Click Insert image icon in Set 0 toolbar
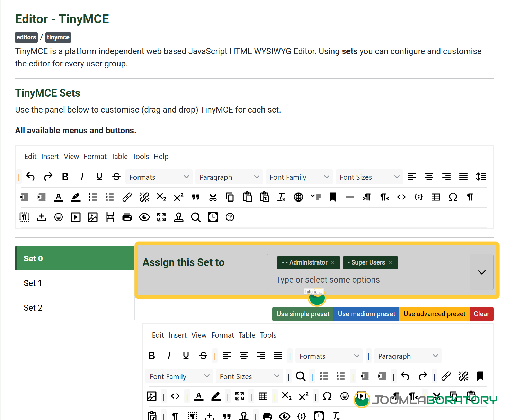The height and width of the screenshot is (420, 507). click(x=152, y=396)
